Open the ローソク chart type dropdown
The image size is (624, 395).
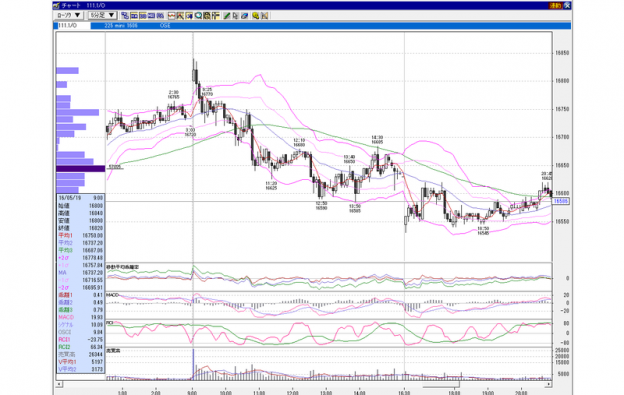coord(69,16)
